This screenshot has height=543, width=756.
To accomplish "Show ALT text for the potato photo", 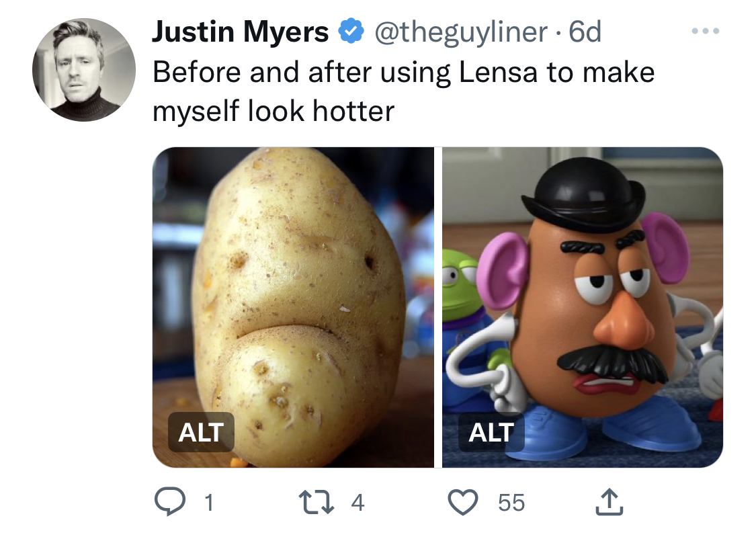I will tap(201, 432).
